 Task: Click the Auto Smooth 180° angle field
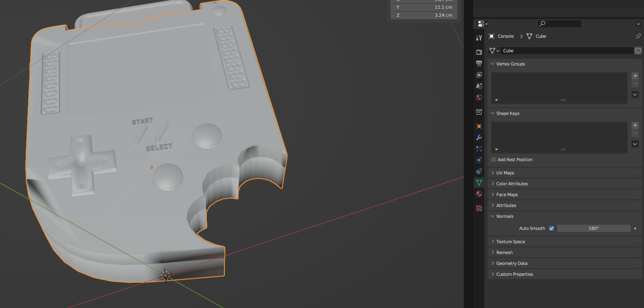(594, 228)
